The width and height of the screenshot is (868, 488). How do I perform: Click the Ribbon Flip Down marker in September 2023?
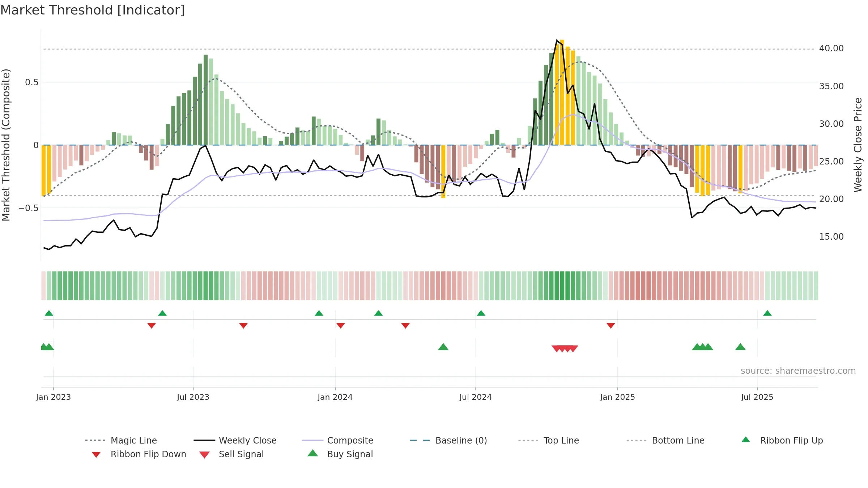coord(243,326)
